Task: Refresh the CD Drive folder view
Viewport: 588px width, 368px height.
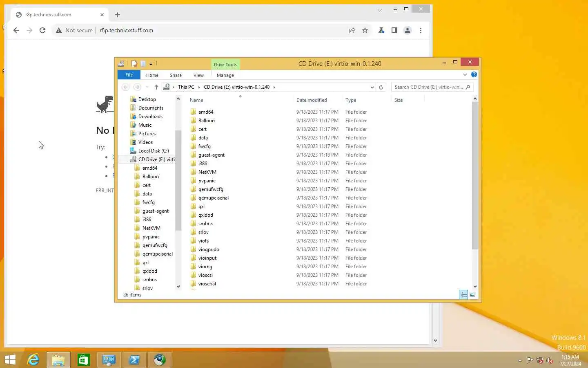Action: coord(381,87)
